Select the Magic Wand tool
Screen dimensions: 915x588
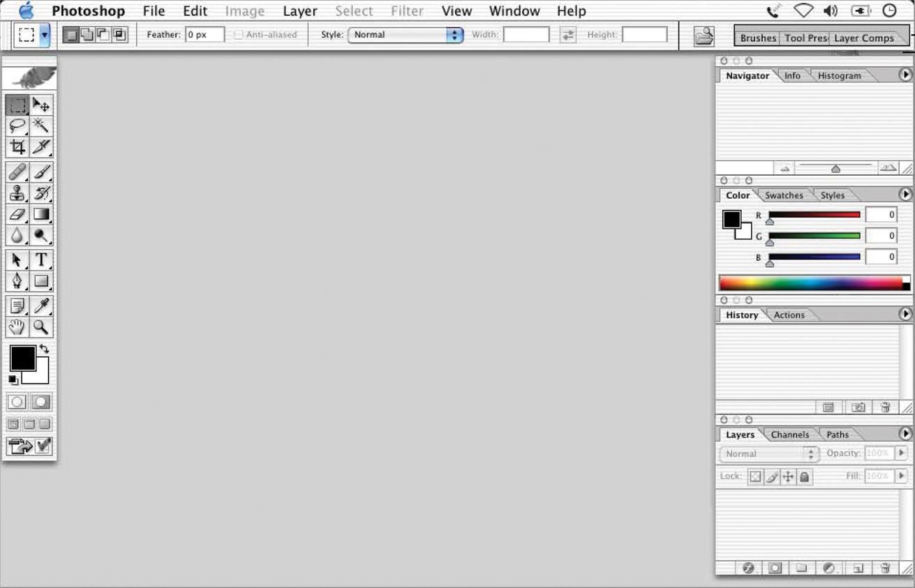click(x=41, y=126)
